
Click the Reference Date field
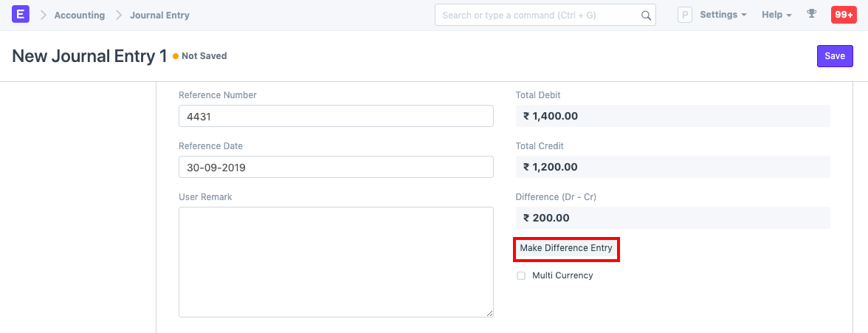tap(336, 167)
